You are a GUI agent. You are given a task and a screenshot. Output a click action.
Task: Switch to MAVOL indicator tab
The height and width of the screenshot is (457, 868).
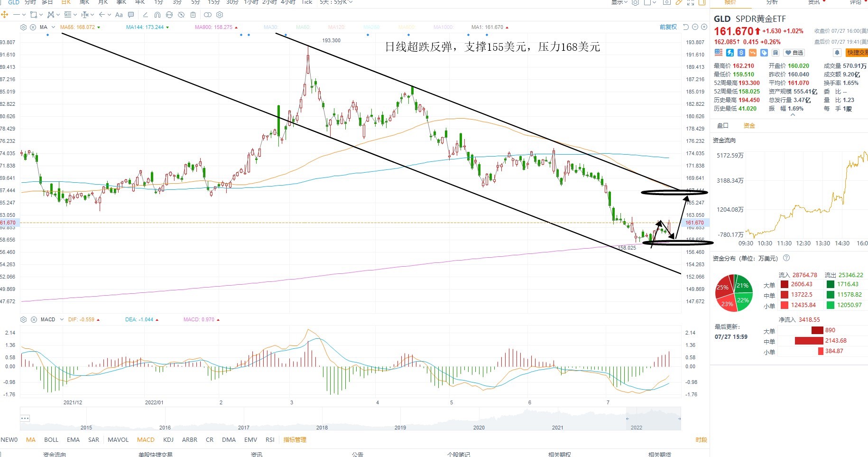click(118, 440)
